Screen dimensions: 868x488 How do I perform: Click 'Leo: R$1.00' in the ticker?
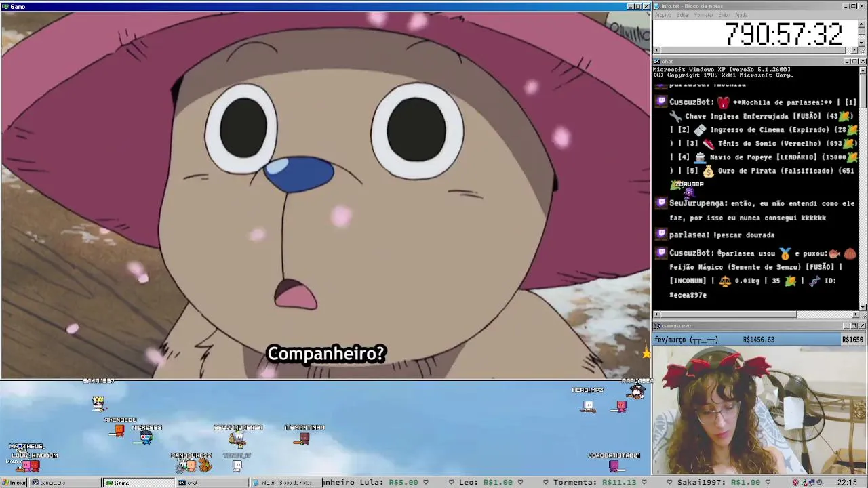coord(486,483)
